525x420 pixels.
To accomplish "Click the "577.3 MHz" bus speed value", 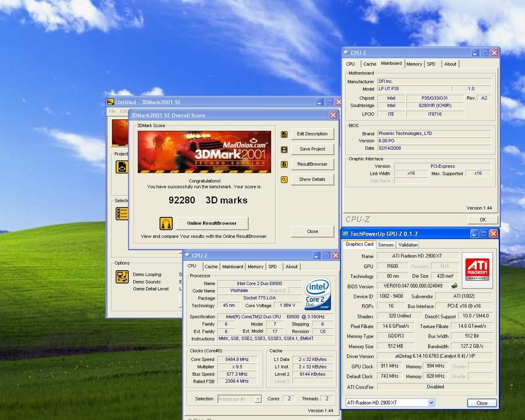I will pyautogui.click(x=237, y=374).
